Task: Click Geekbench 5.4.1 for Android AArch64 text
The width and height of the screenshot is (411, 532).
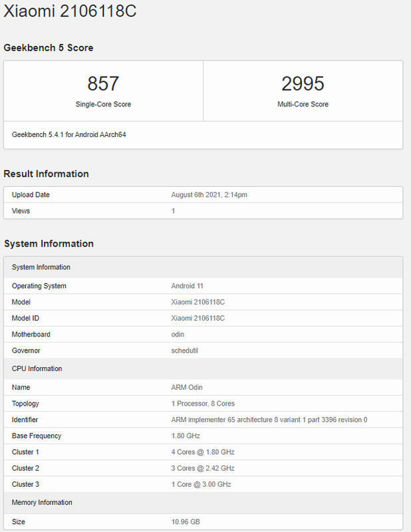Action: (x=69, y=134)
